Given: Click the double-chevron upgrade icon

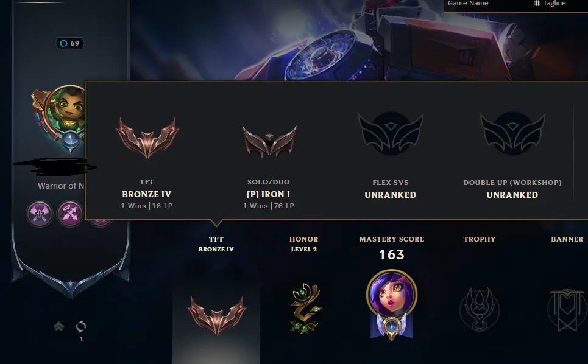Looking at the screenshot, I should tap(58, 326).
